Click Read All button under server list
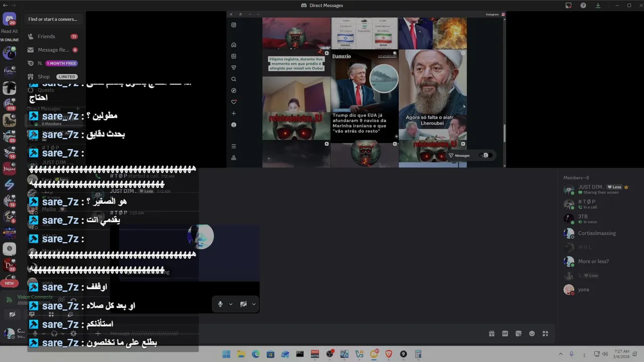The image size is (644, 362). [x=9, y=31]
